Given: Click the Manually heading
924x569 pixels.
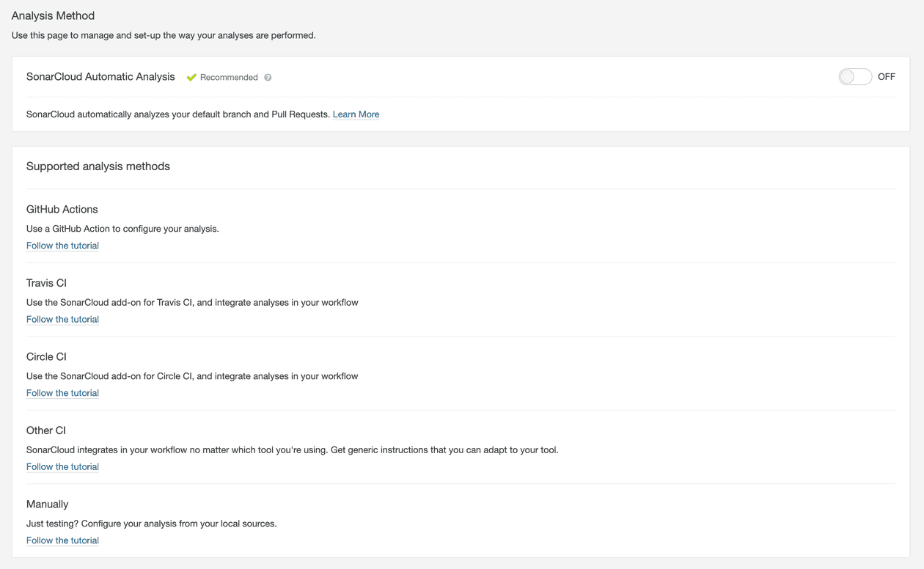Looking at the screenshot, I should 48,504.
